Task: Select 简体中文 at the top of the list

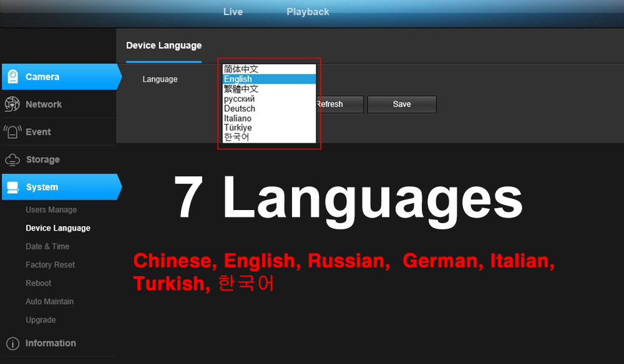Action: [x=241, y=69]
